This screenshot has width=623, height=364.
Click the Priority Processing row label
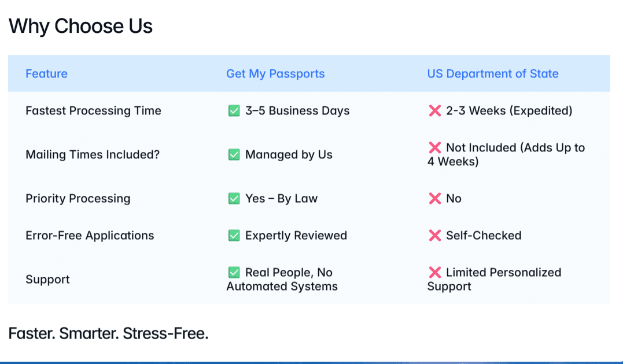point(78,199)
